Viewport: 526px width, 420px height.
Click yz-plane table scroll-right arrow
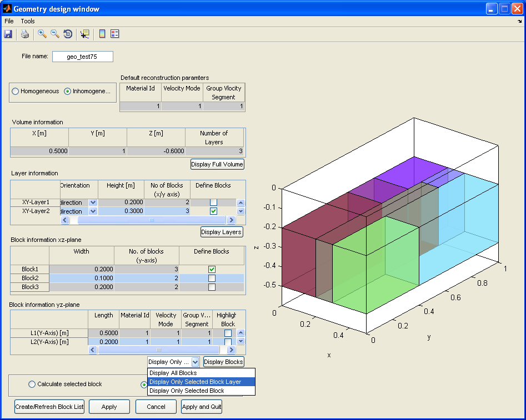point(231,350)
